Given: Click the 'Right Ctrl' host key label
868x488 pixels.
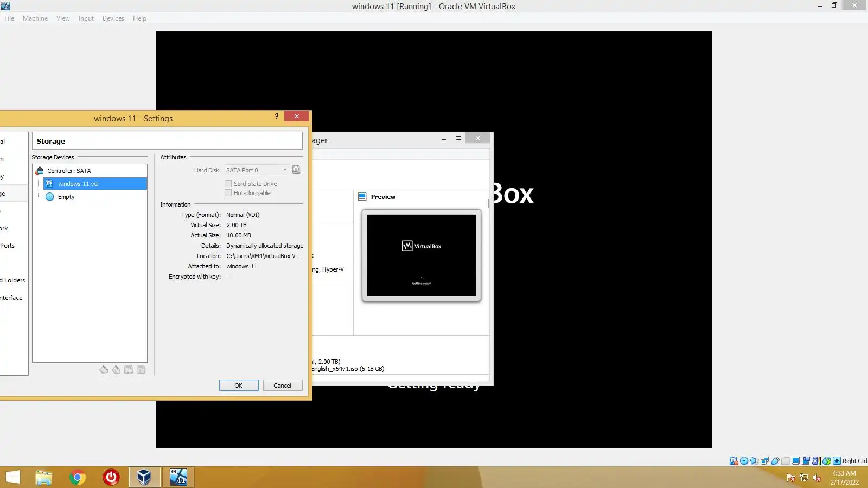Looking at the screenshot, I should [x=854, y=461].
